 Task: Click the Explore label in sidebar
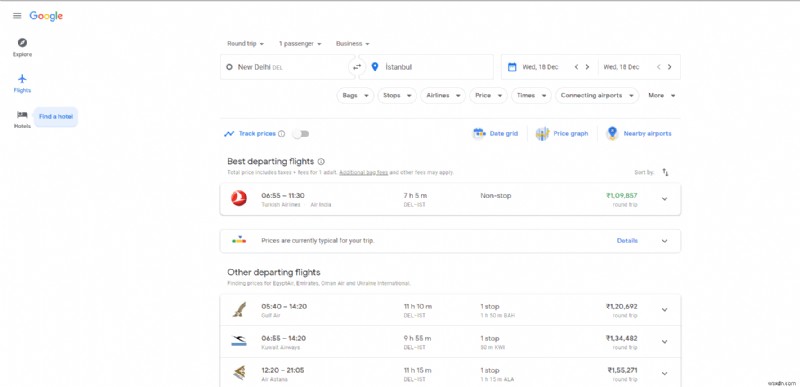22,55
